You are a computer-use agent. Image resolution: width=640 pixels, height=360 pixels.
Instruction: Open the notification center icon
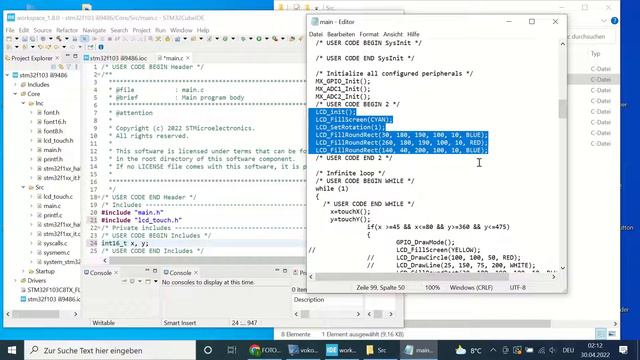[623, 350]
